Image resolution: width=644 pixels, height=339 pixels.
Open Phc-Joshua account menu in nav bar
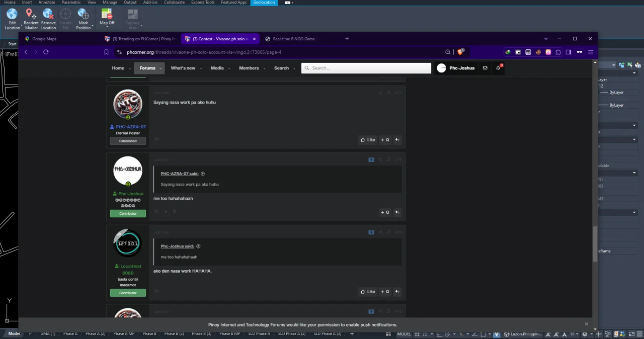pos(456,68)
